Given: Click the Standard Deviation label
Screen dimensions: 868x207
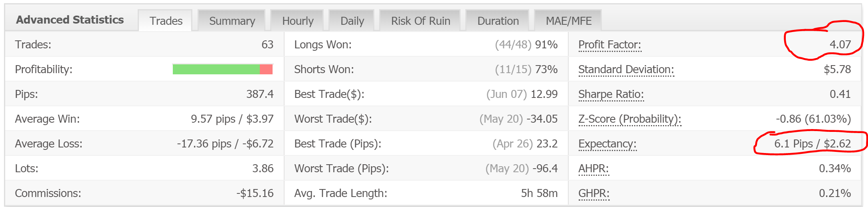Looking at the screenshot, I should click(626, 70).
